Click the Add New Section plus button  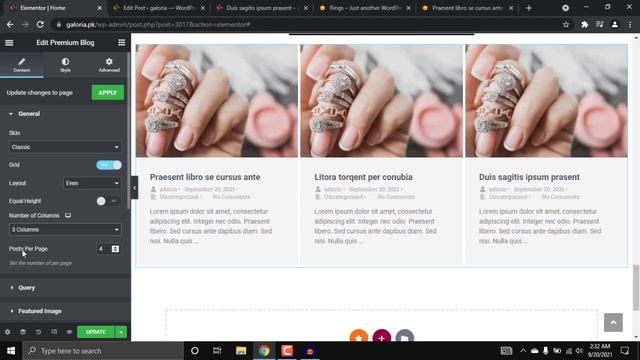coord(382,337)
